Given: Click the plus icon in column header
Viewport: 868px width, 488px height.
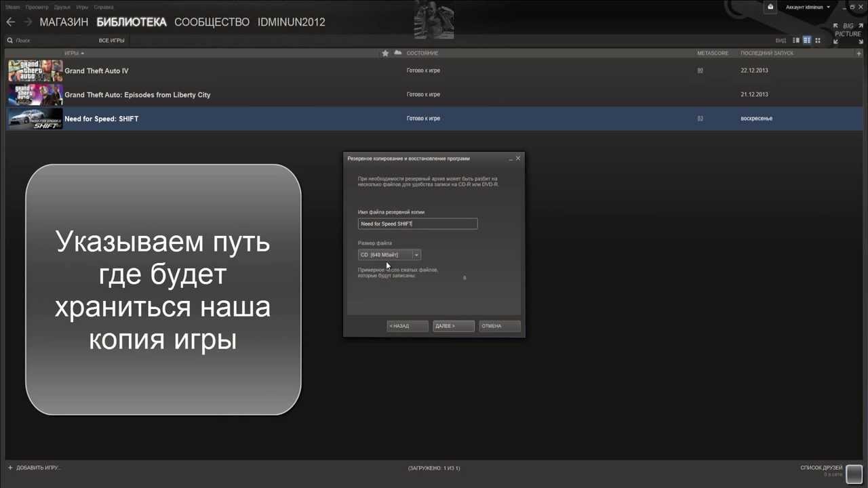Looking at the screenshot, I should 859,53.
